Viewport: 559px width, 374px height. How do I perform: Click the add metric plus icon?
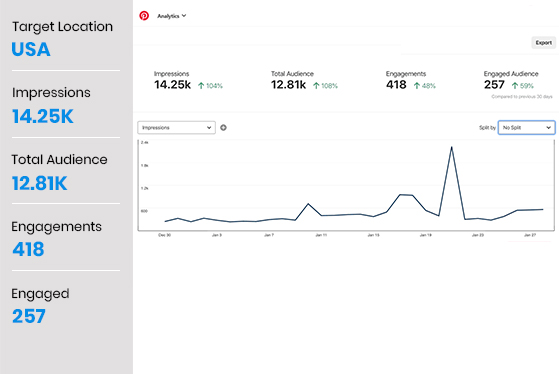click(223, 128)
